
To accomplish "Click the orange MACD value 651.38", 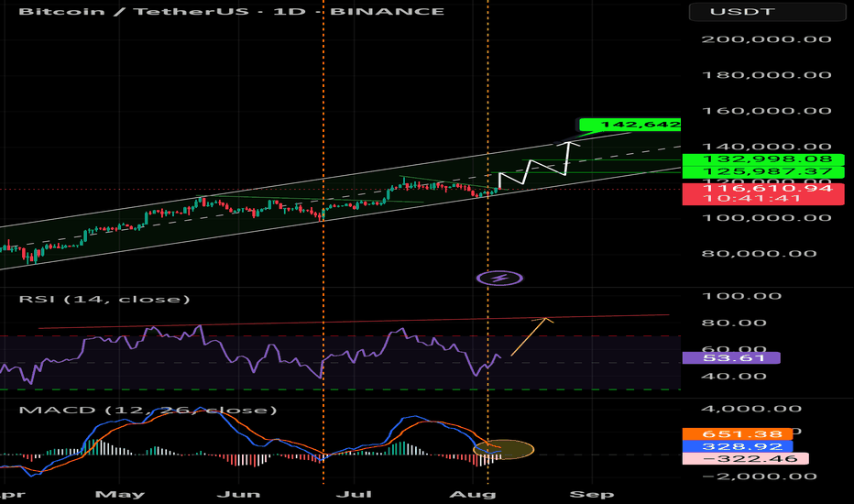I will [737, 434].
